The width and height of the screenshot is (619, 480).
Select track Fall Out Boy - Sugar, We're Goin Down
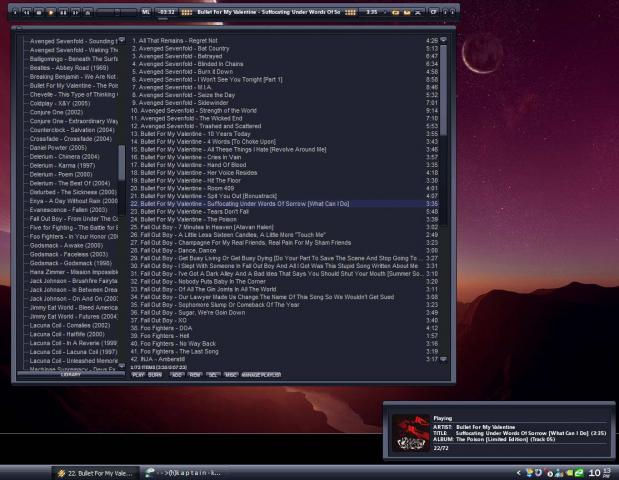[284, 313]
